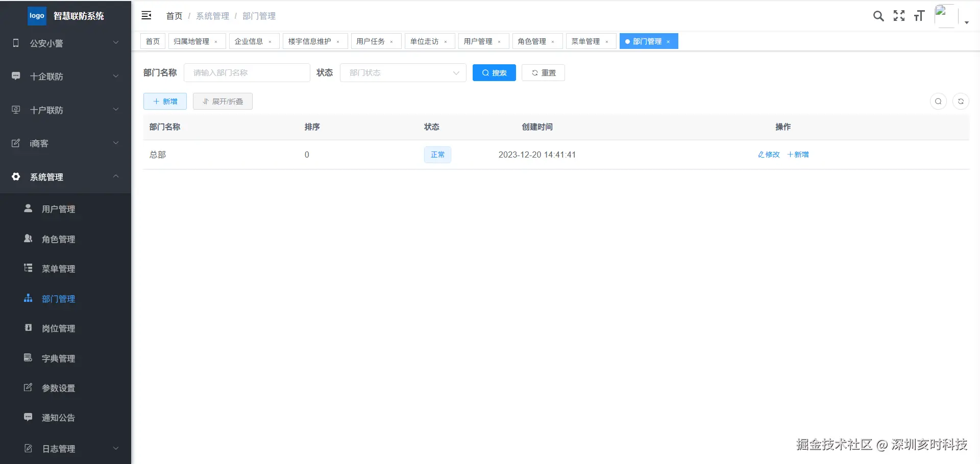
Task: Click 新增 link in the 总部 row
Action: pos(798,154)
